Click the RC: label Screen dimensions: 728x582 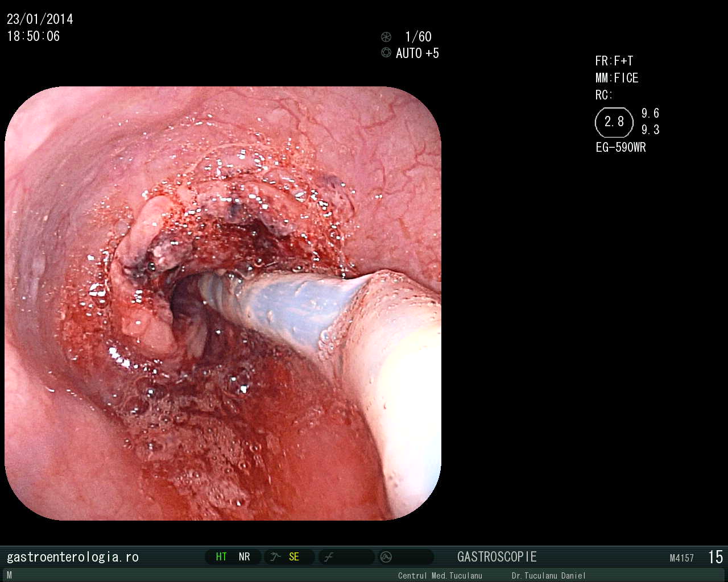tap(604, 95)
